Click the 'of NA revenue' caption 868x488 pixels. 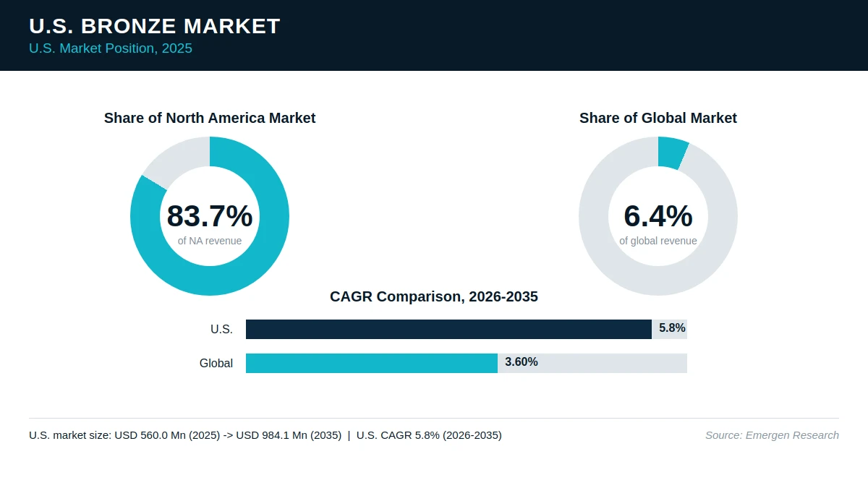(x=210, y=241)
